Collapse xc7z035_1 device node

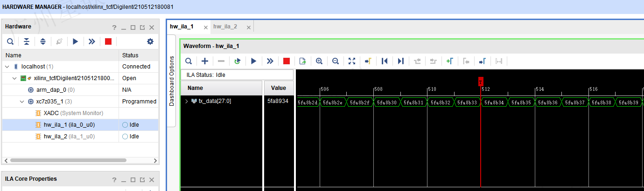pos(22,102)
